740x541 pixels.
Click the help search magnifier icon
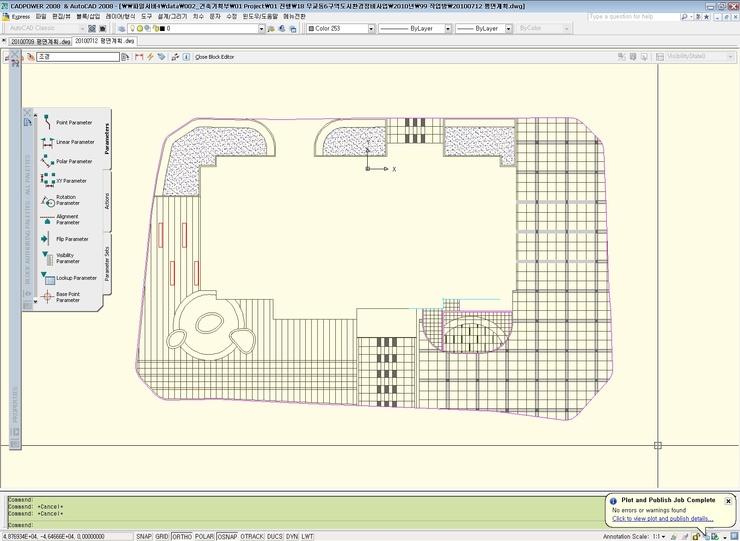coord(684,17)
